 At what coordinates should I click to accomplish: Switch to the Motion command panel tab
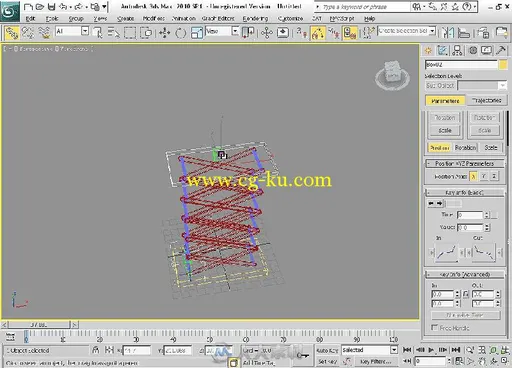tap(473, 51)
